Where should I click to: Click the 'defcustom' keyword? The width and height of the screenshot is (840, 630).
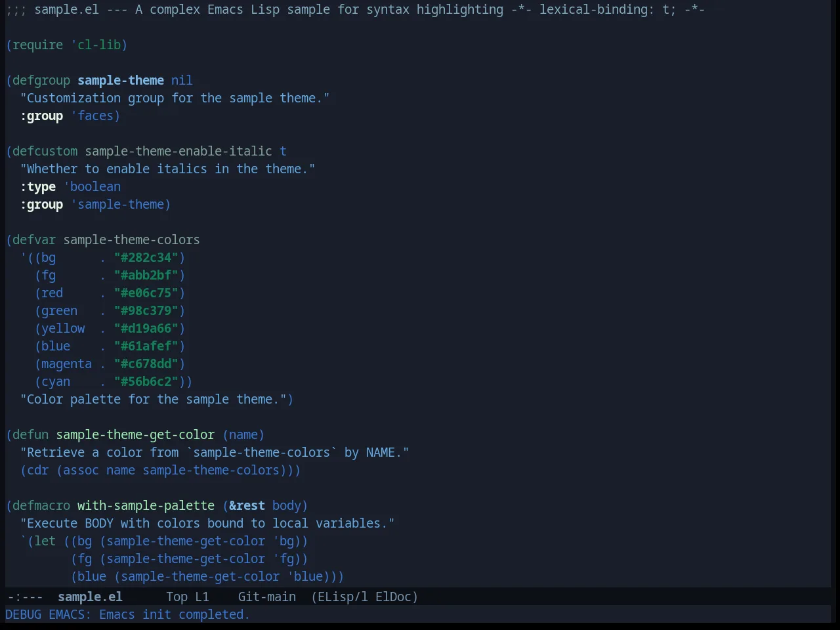(x=45, y=151)
